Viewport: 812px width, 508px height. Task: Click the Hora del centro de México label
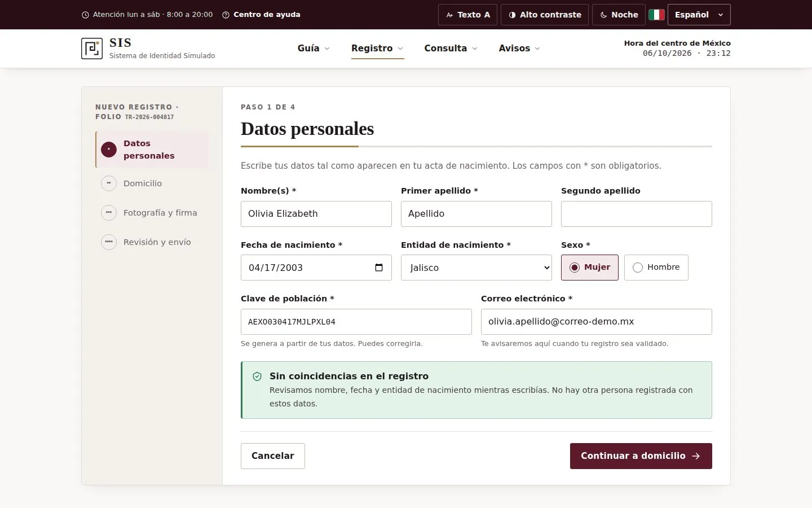pos(677,43)
